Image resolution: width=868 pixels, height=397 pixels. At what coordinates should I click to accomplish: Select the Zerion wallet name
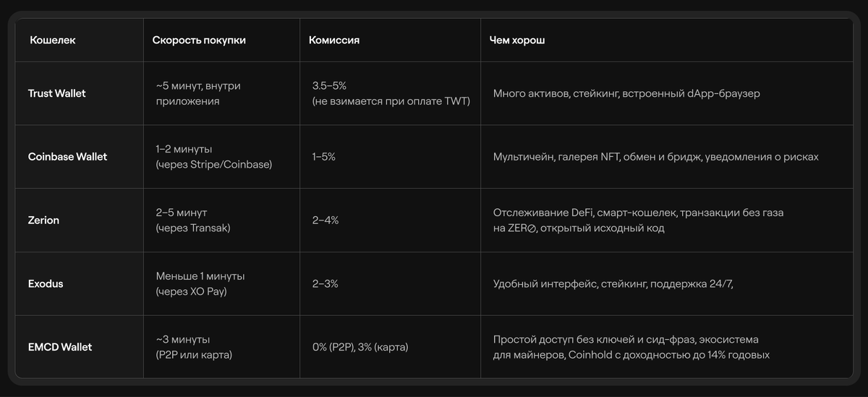[x=43, y=220]
